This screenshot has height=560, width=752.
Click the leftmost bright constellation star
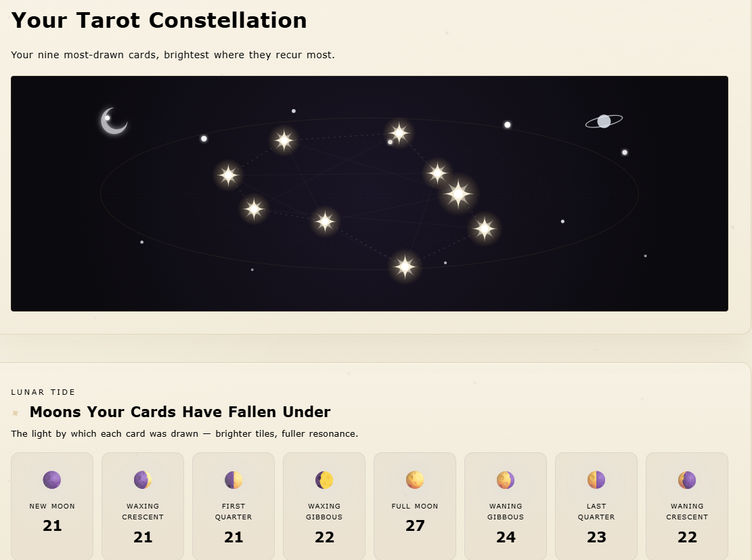coord(228,175)
